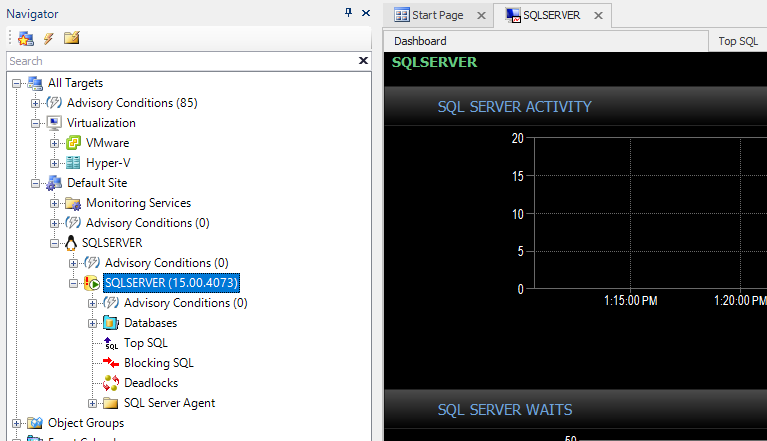Click the SQL SERVER ACTIVITY header
Image resolution: width=767 pixels, height=441 pixels.
coord(514,107)
